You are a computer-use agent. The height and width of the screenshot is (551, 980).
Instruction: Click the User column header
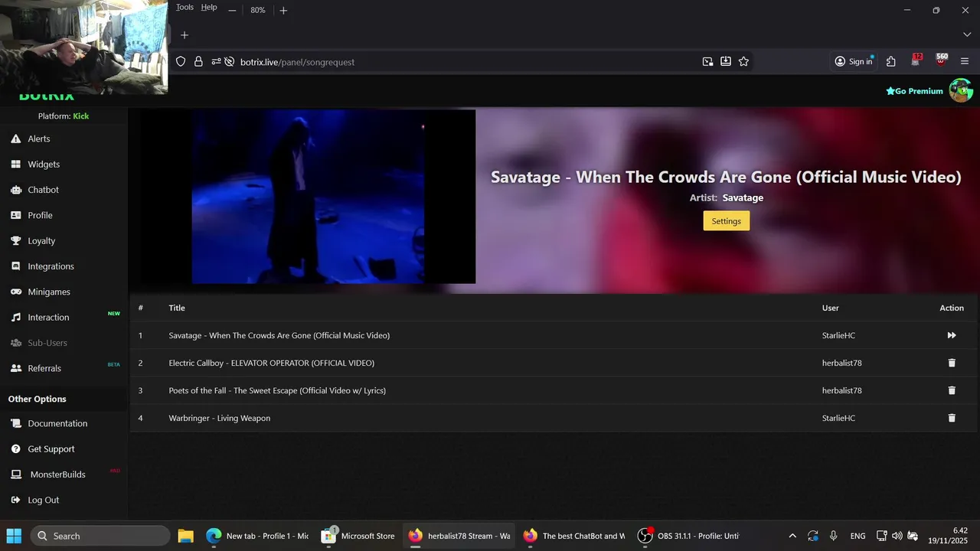click(831, 308)
